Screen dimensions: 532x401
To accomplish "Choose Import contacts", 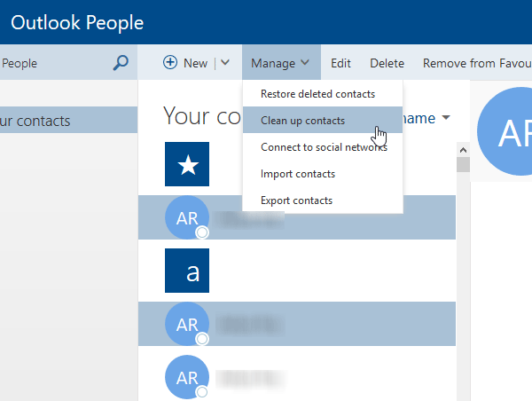I will [x=323, y=174].
